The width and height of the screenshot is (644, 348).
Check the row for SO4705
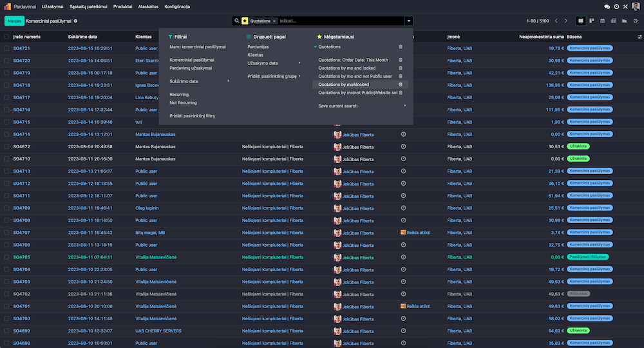click(6, 257)
